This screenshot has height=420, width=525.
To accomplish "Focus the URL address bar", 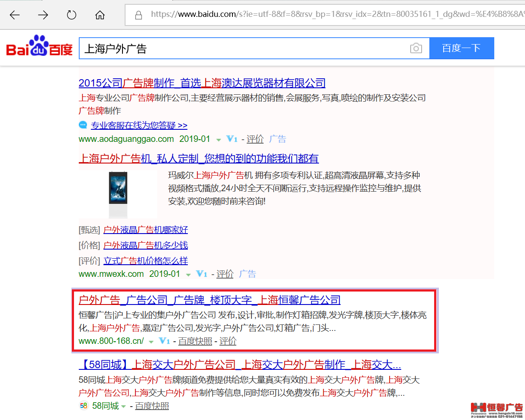I will tap(325, 15).
